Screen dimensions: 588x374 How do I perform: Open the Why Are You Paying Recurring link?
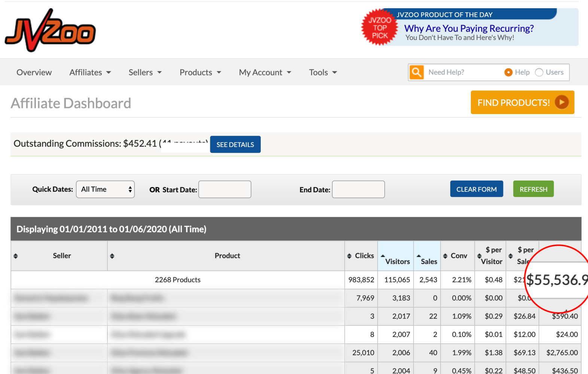click(469, 28)
